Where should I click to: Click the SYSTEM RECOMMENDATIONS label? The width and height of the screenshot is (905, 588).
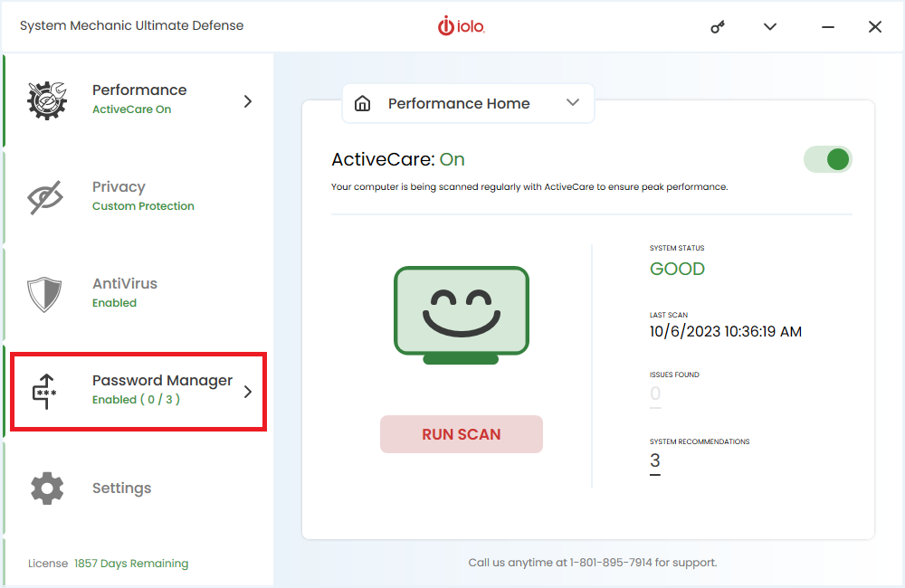click(x=700, y=441)
